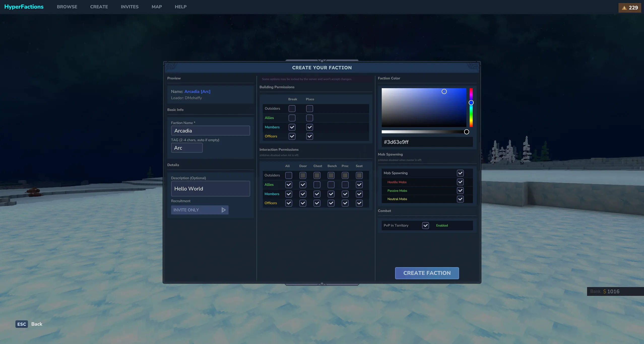644x344 pixels.
Task: Click the warning triangle power counter icon
Action: [x=624, y=8]
